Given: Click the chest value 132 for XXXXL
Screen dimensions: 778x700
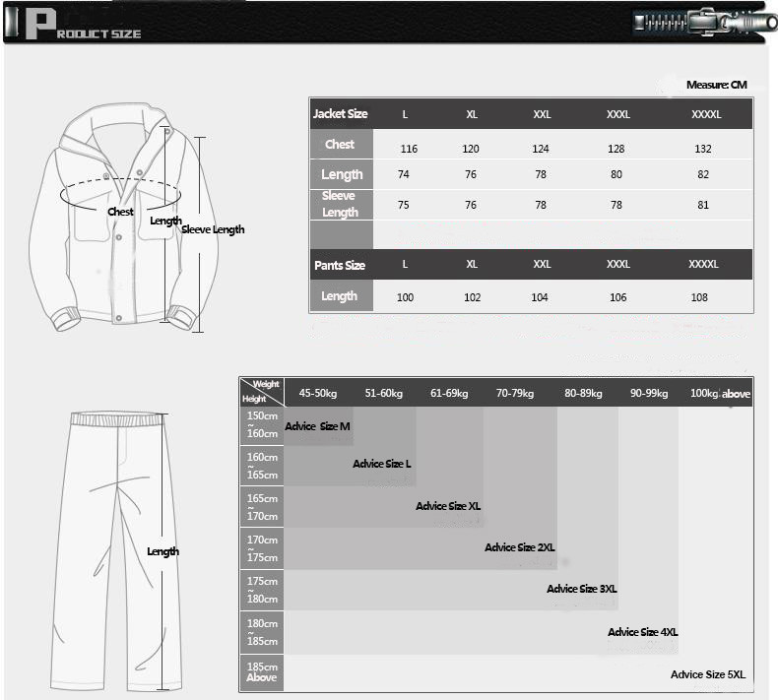Looking at the screenshot, I should (703, 149).
